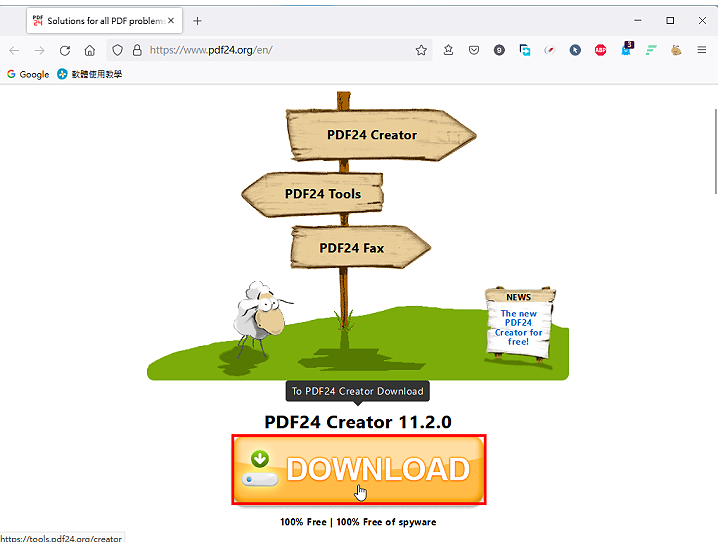Open the Adblock Plus ABP icon
The width and height of the screenshot is (728, 542).
[600, 50]
